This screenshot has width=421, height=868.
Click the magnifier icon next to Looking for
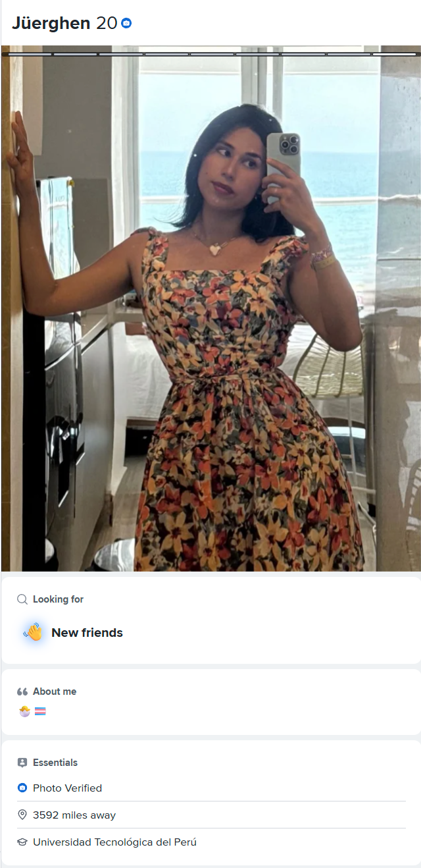pyautogui.click(x=22, y=599)
